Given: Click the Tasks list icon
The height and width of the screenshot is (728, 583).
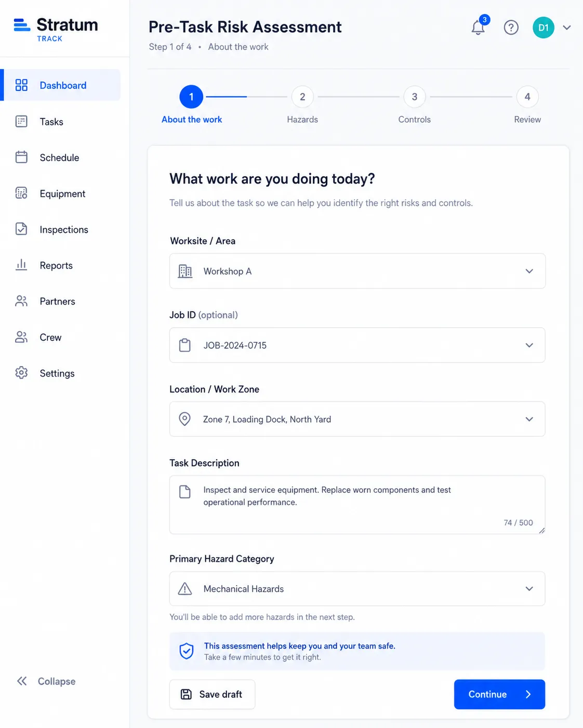Looking at the screenshot, I should [x=21, y=122].
